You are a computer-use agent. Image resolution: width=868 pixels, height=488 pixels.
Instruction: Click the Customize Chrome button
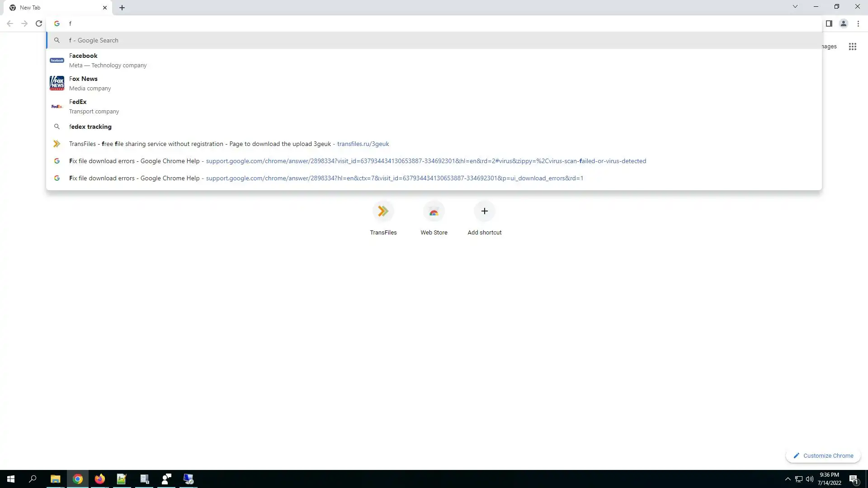[823, 455]
